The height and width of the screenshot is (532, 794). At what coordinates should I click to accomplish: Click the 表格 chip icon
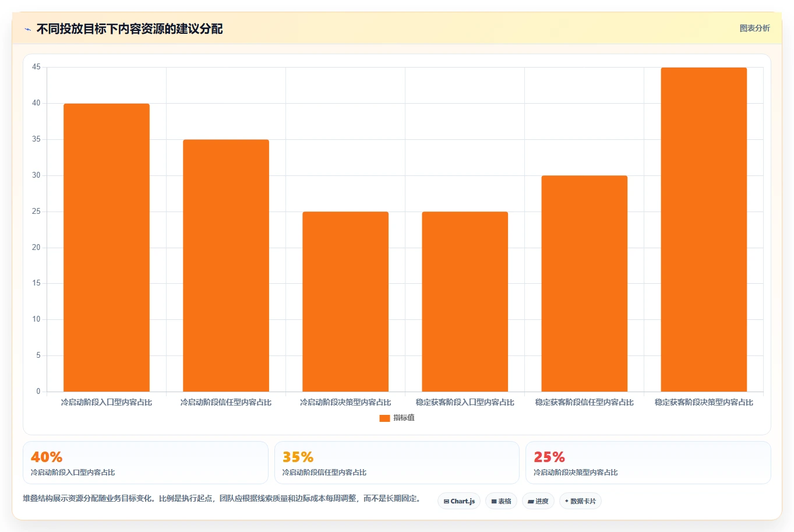[x=494, y=502]
